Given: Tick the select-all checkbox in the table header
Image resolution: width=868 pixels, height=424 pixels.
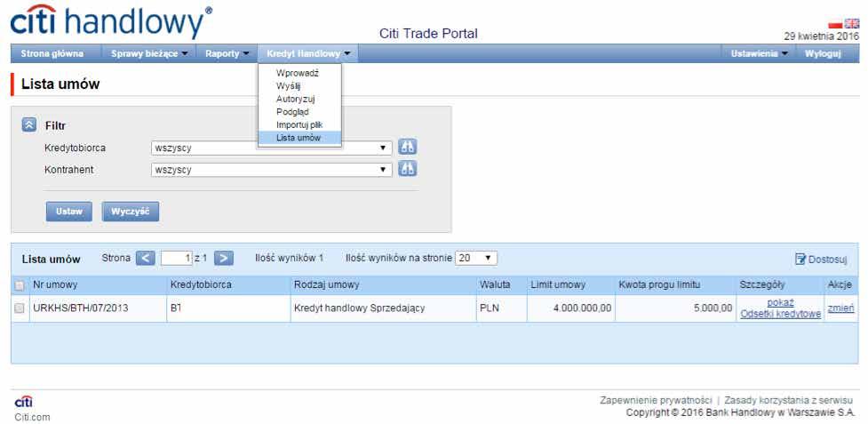Looking at the screenshot, I should point(20,285).
